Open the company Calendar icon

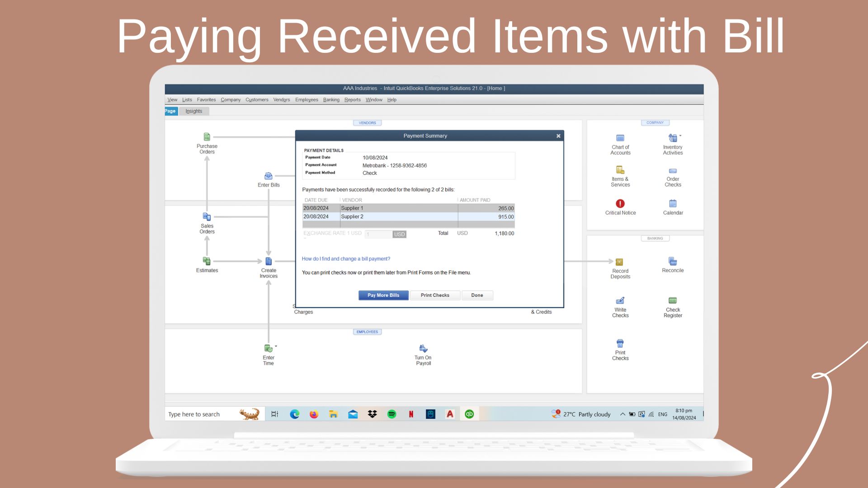(x=673, y=204)
